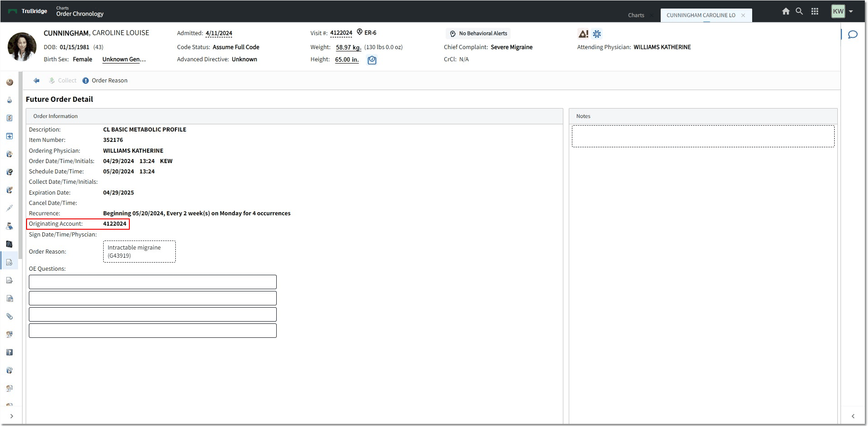Screen dimensions: 868x427
Task: Open the document signing sidebar icon
Action: [9, 280]
